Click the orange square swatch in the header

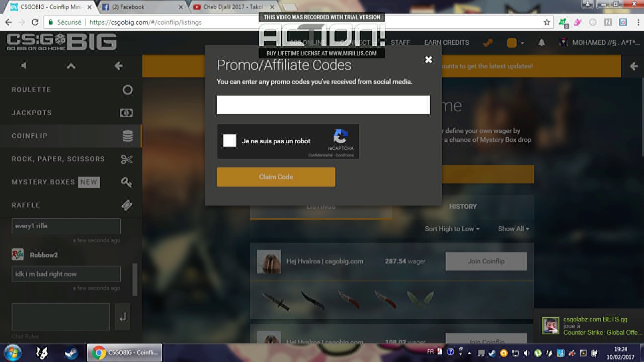coord(512,43)
